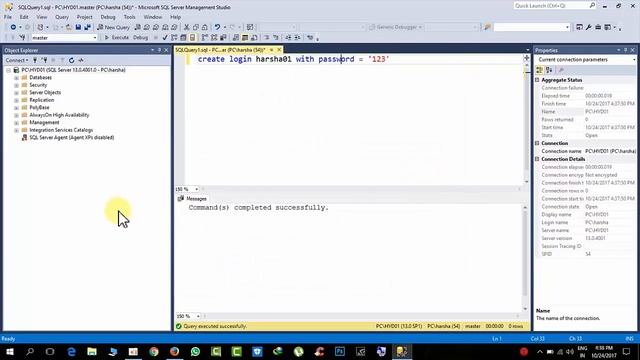Open the Connect dropdown in Object Explorer
Screen dimensions: 640x360
17,60
